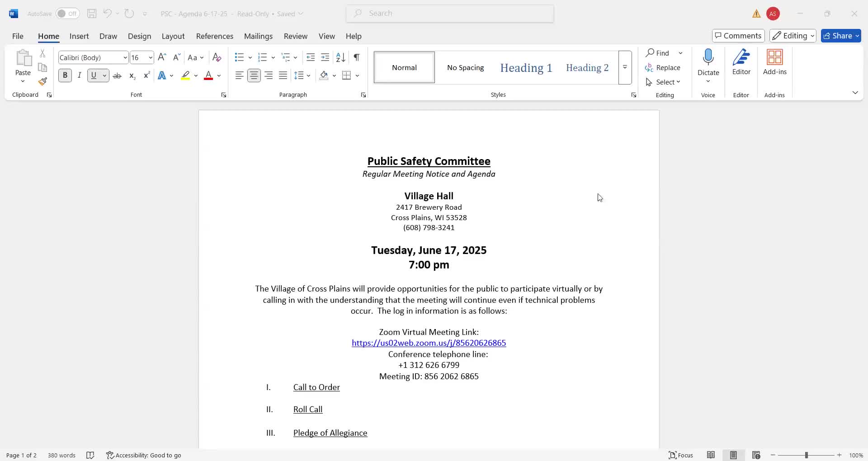
Task: Apply the red font color
Action: tap(208, 75)
